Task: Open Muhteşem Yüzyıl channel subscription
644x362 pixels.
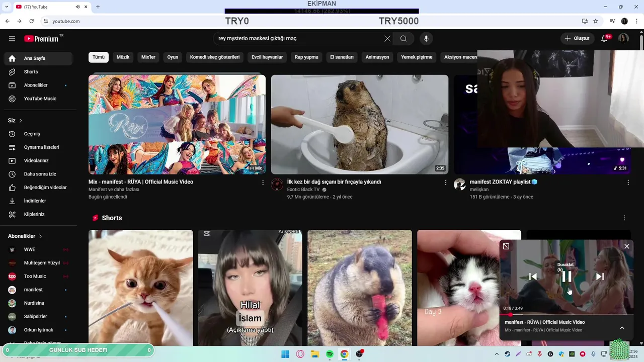Action: 38,263
